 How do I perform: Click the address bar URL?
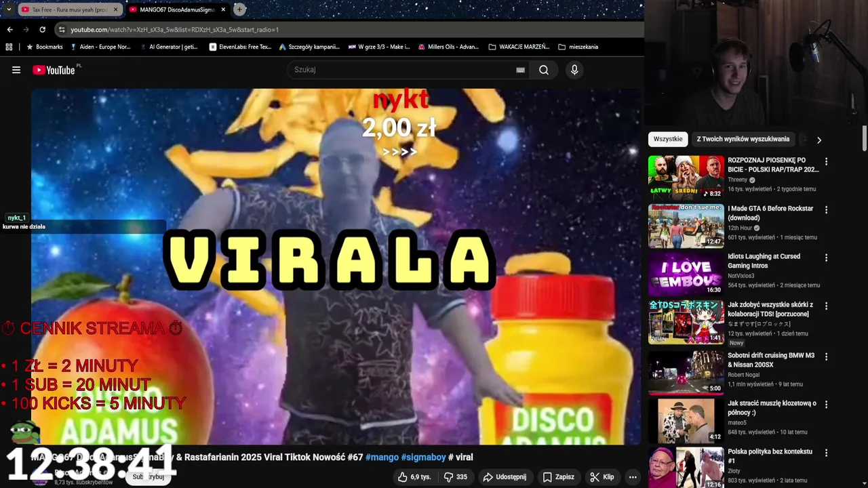point(174,30)
